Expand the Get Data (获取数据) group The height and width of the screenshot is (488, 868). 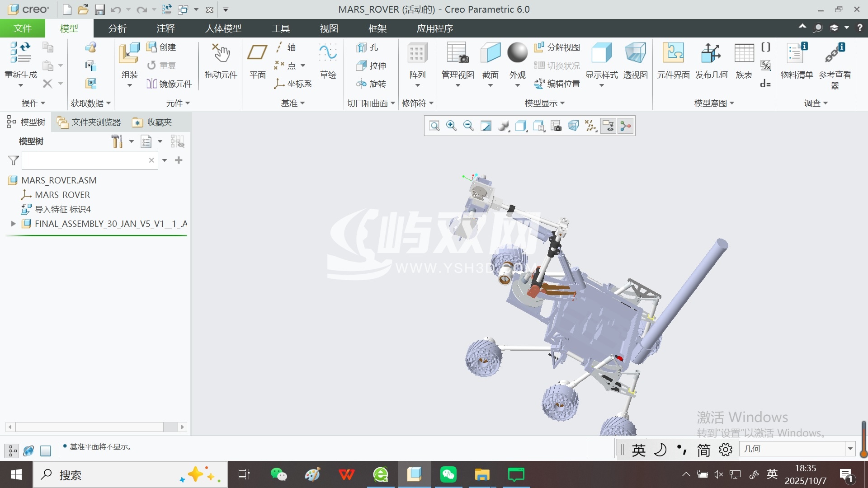pos(90,103)
